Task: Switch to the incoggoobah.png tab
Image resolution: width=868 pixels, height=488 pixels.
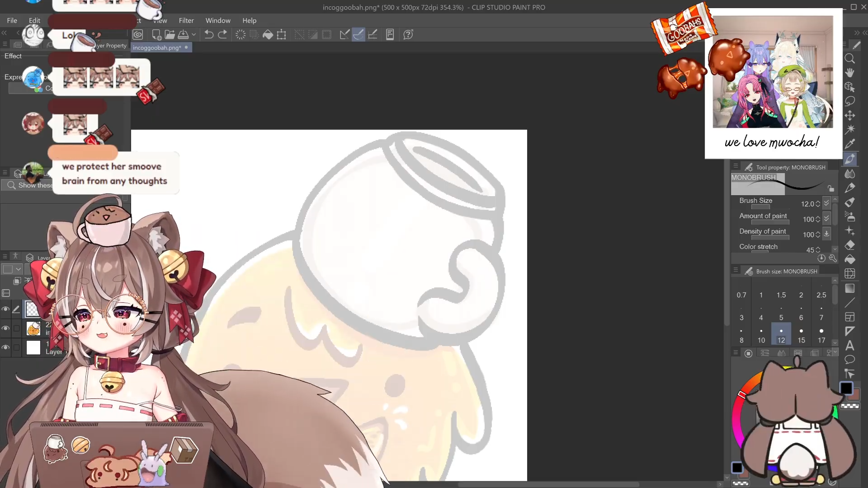Action: (157, 47)
